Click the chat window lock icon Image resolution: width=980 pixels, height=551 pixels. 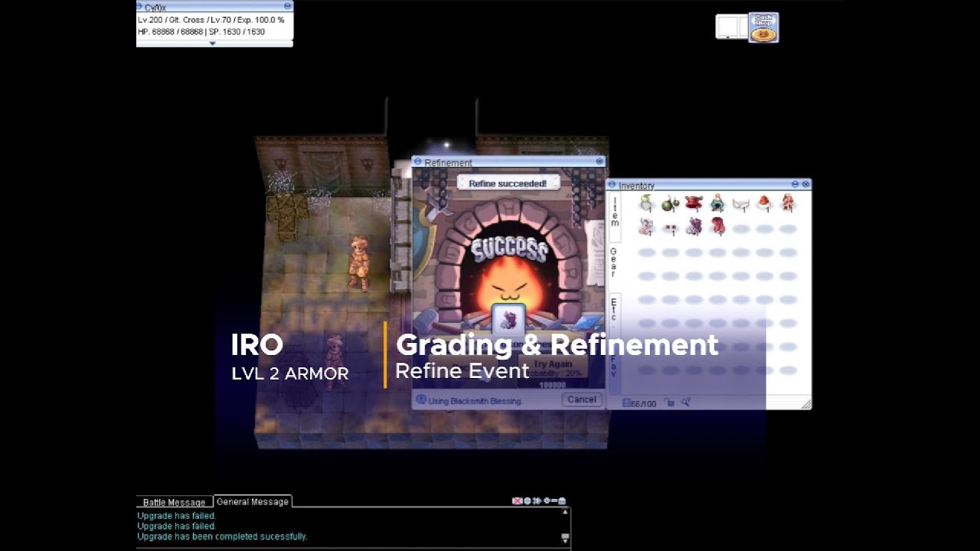(x=562, y=501)
